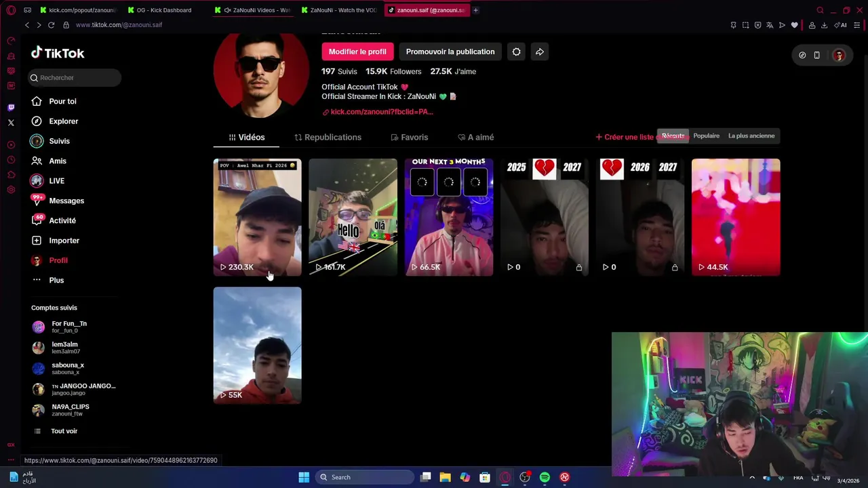
Task: Open Twitch in the Opera sidebar
Action: coord(11,107)
